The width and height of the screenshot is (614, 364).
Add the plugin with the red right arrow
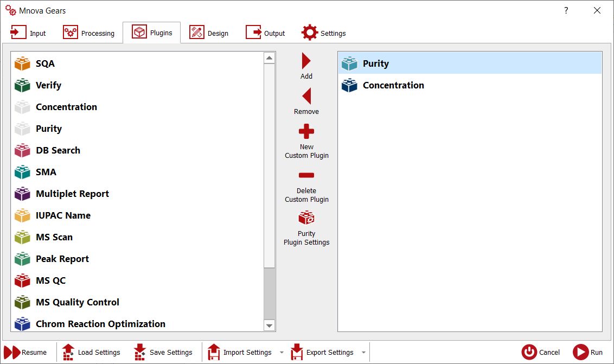(x=306, y=61)
